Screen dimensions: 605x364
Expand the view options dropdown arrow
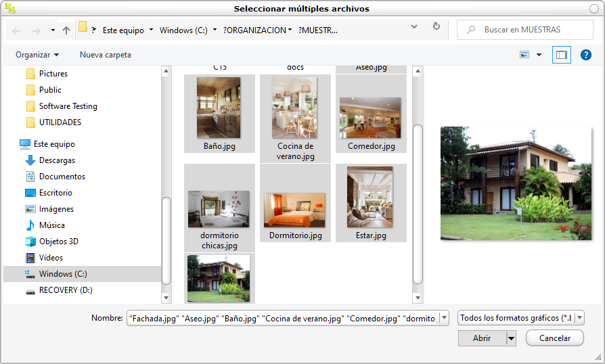pyautogui.click(x=539, y=55)
